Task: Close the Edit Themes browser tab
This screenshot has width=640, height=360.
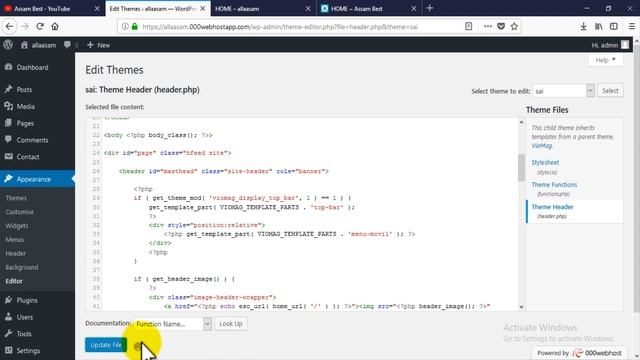Action: 202,8
